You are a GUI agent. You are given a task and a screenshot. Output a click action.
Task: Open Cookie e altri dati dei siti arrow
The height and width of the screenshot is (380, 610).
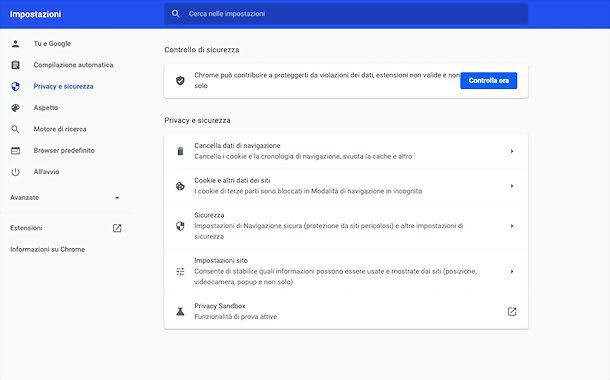pos(512,186)
